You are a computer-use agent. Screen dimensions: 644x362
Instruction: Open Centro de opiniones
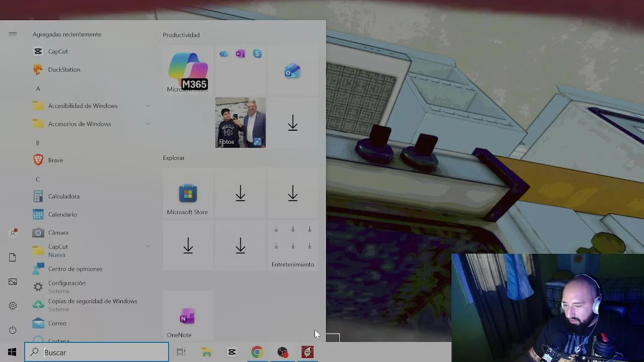coord(91,268)
